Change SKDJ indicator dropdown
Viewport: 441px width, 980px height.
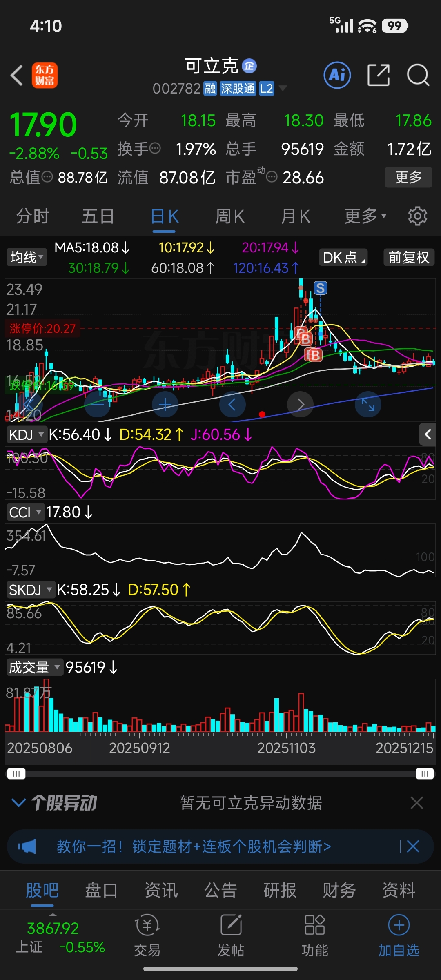point(31,590)
